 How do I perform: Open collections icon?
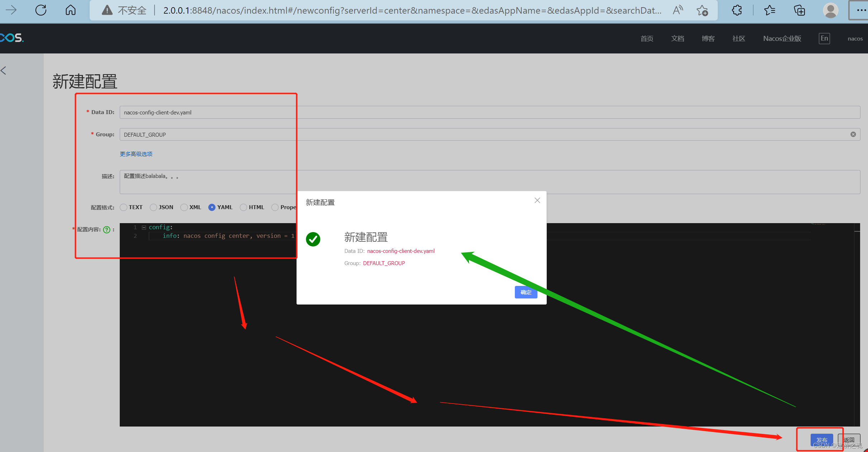[x=800, y=10]
